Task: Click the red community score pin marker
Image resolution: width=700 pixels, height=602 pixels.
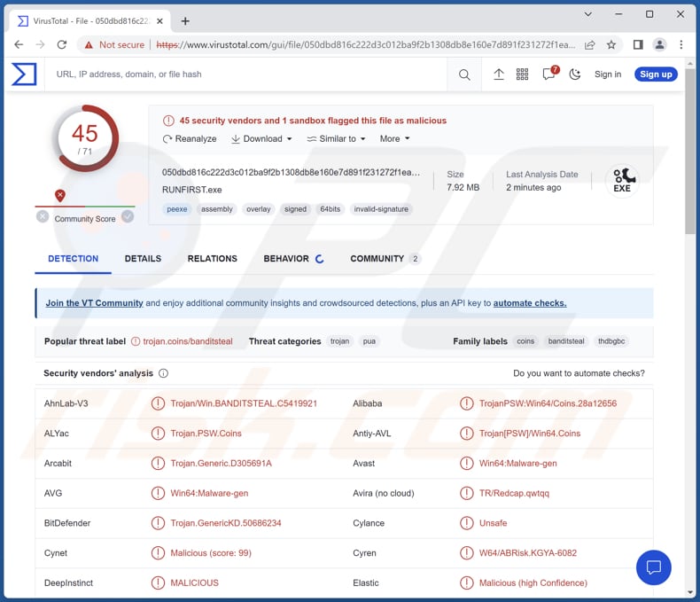Action: point(60,195)
